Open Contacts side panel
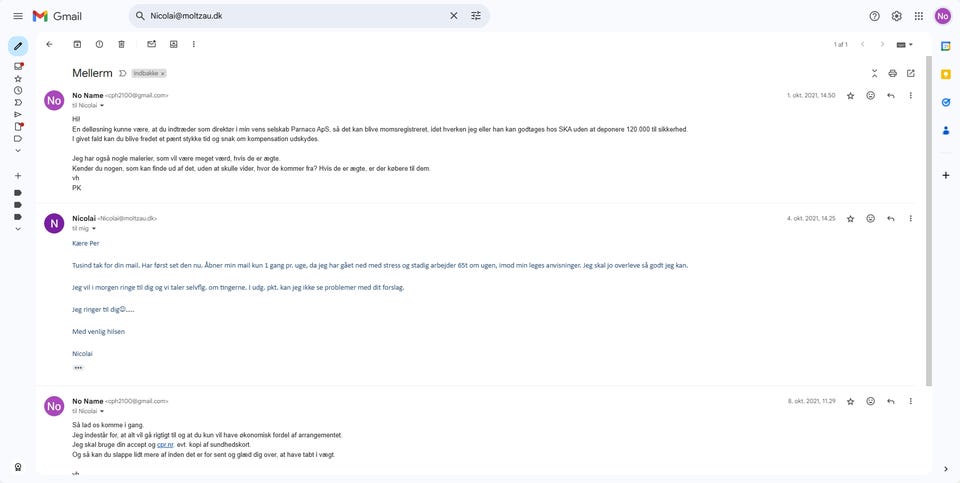This screenshot has width=960, height=483. (x=946, y=130)
